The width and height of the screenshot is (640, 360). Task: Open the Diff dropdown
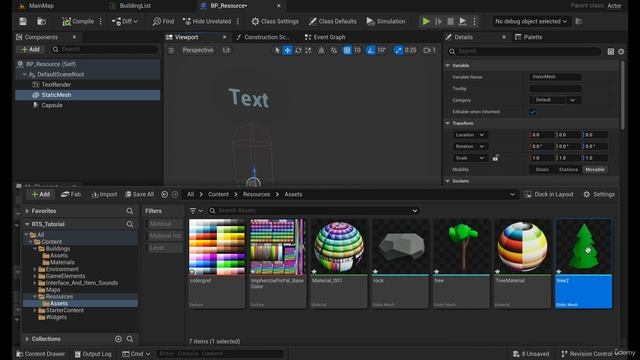125,21
